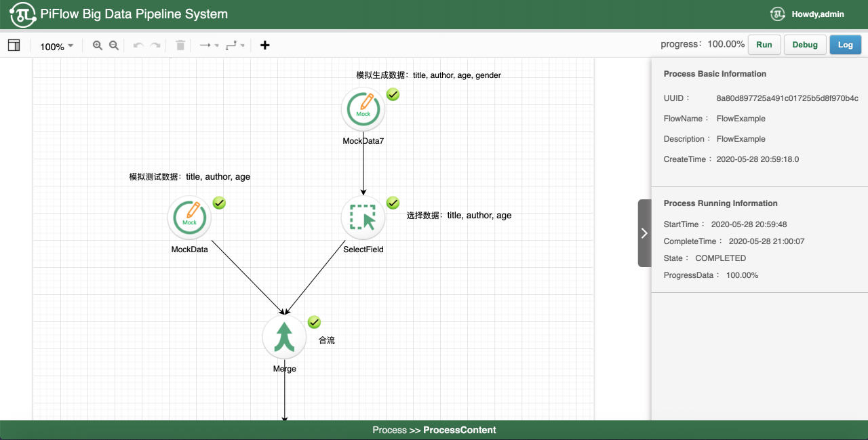Open the Debug button

(x=805, y=45)
